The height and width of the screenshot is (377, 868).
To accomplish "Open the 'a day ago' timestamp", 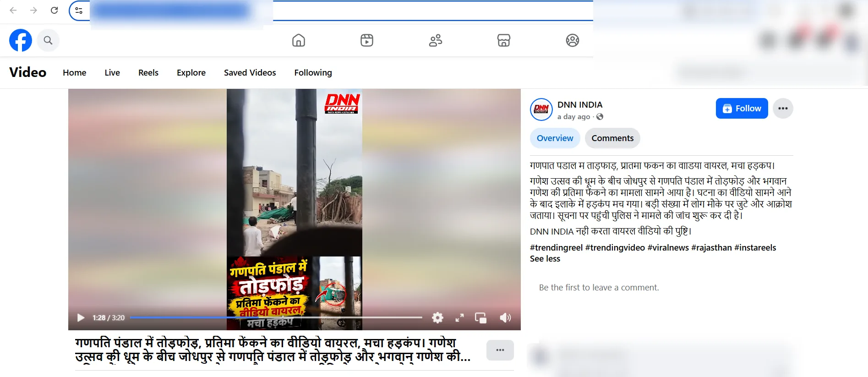I will 574,117.
